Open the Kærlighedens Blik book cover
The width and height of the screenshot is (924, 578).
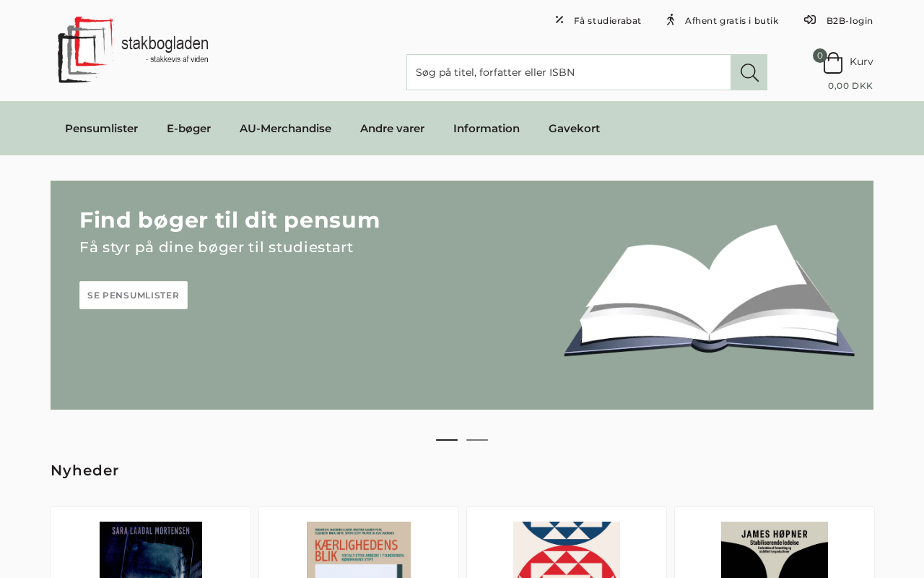(x=359, y=550)
